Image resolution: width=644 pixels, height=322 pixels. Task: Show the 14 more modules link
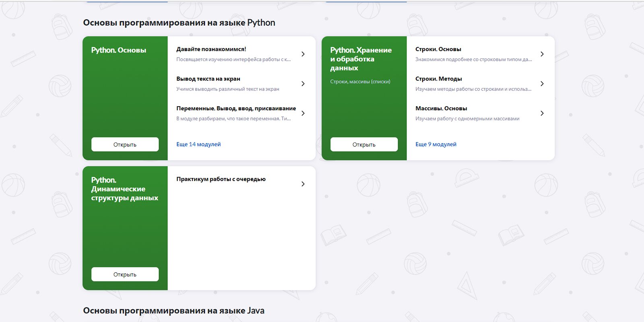[198, 144]
